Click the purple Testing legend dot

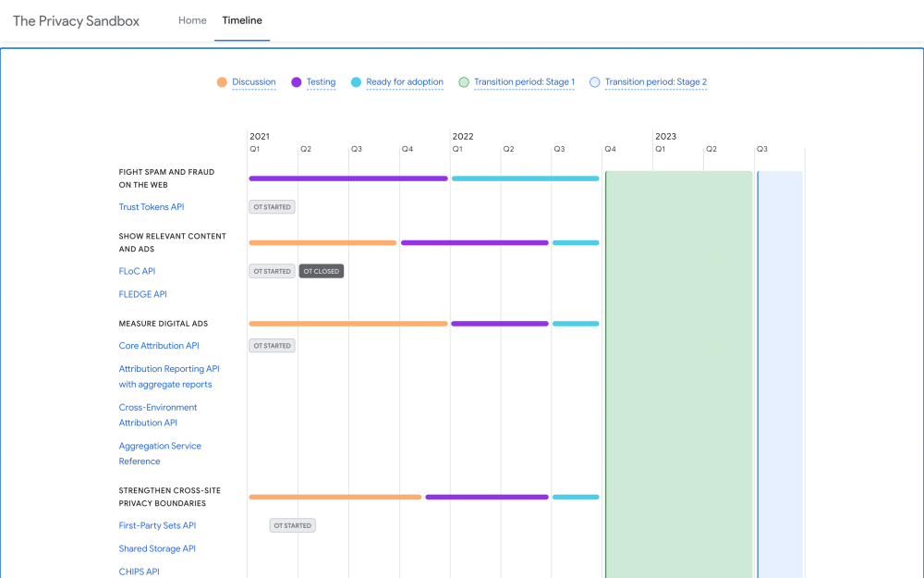pyautogui.click(x=297, y=82)
